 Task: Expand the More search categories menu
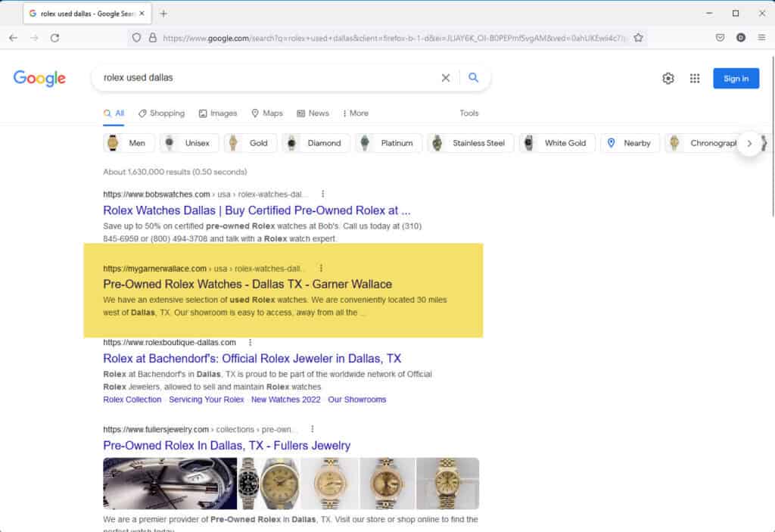pos(356,114)
